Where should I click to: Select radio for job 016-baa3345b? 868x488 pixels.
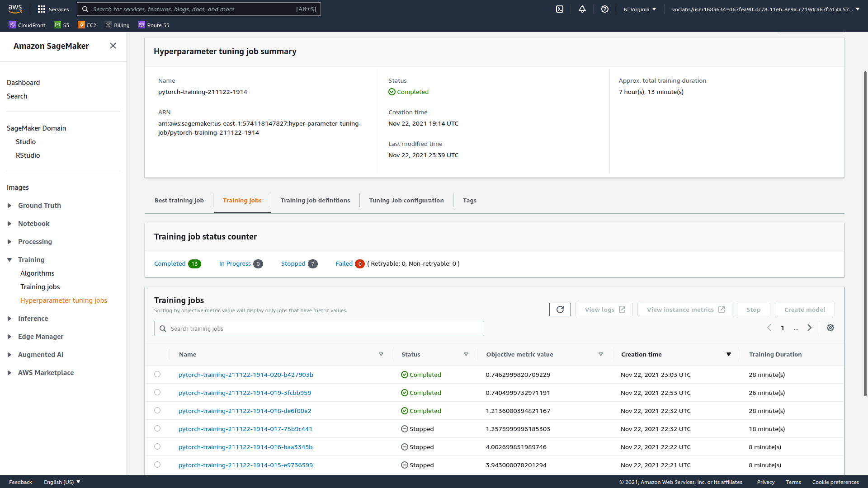[157, 446]
